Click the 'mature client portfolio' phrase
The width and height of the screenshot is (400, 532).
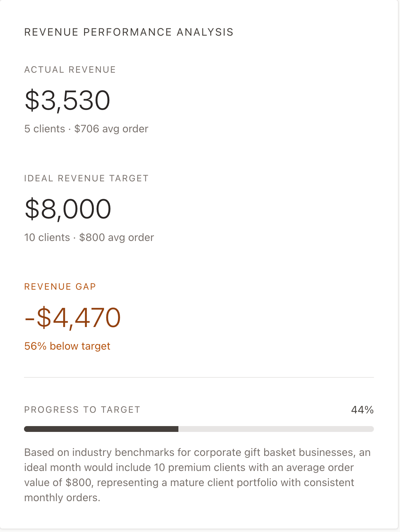click(224, 483)
